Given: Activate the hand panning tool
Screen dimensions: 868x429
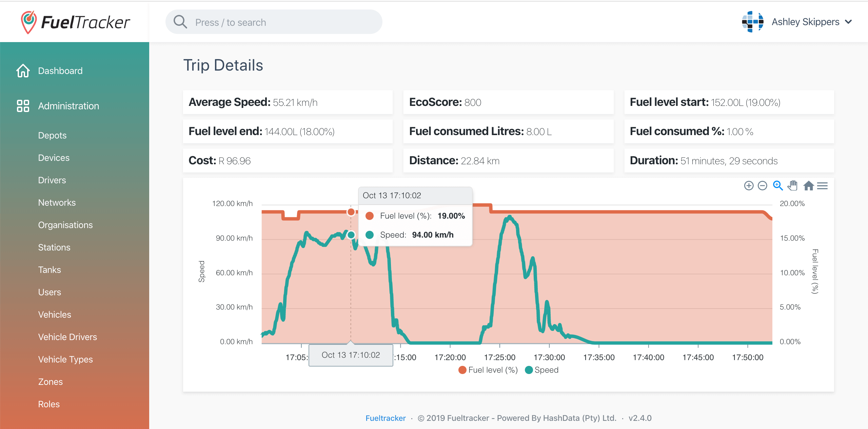Looking at the screenshot, I should click(793, 186).
